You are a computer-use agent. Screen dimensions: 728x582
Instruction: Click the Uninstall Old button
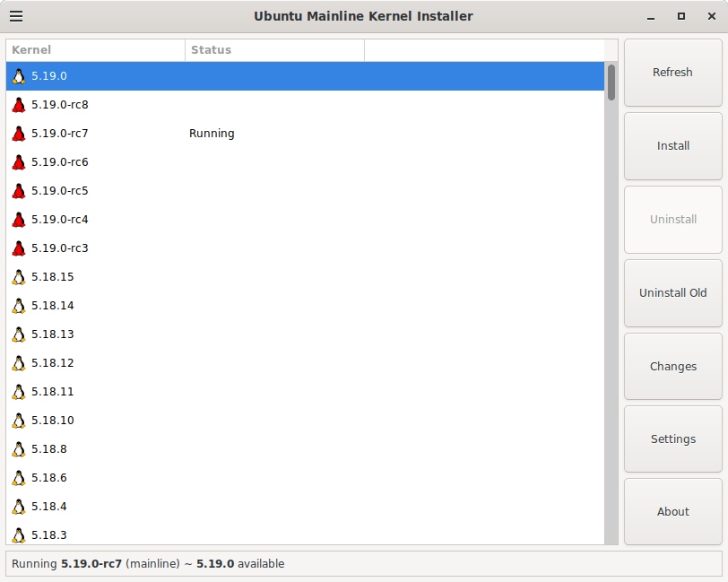pyautogui.click(x=672, y=293)
